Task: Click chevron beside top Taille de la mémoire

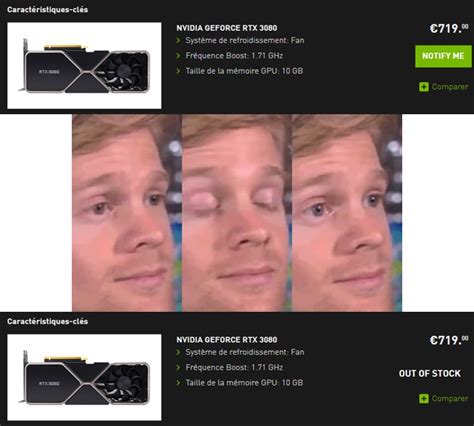Action: [x=178, y=71]
